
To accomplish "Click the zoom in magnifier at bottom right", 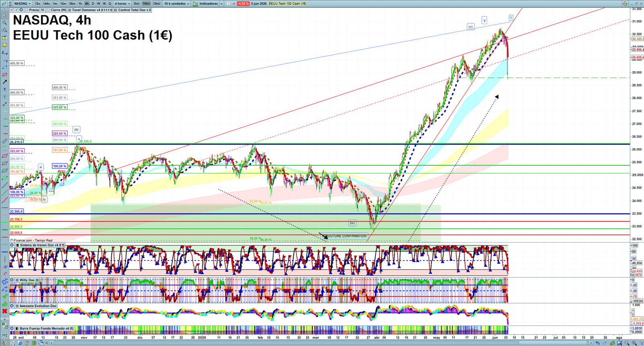I will pyautogui.click(x=634, y=343).
